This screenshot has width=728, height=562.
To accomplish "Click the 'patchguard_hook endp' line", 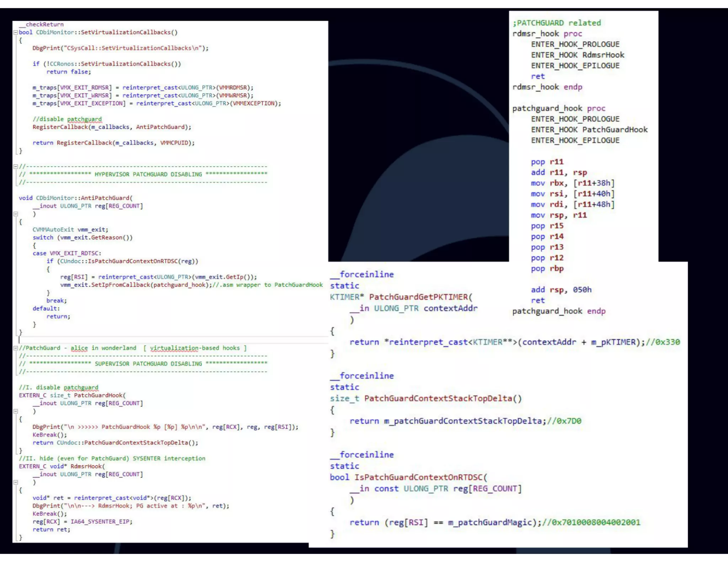I will pos(559,311).
